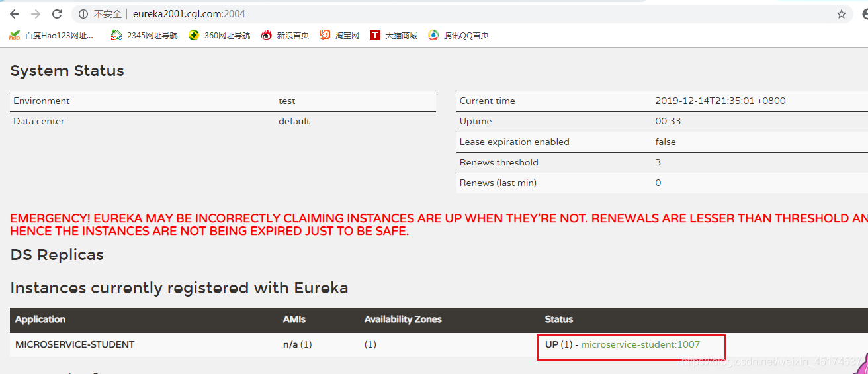
Task: Select the MICROSERVICE-STUDENT application name
Action: pyautogui.click(x=75, y=345)
